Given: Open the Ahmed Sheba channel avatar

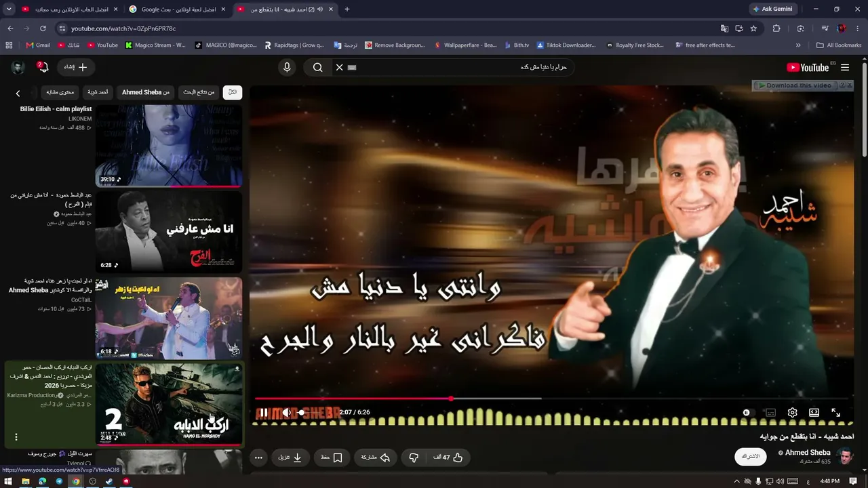Looking at the screenshot, I should (845, 456).
